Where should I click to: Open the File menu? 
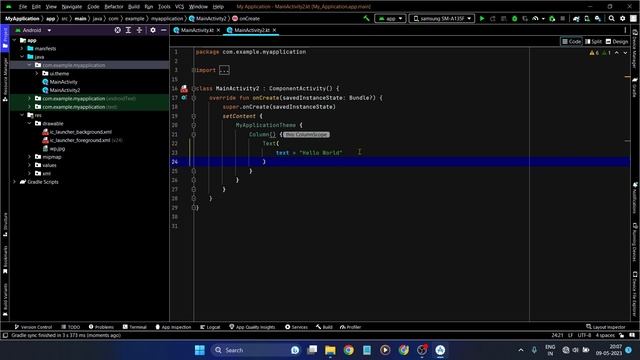(x=23, y=7)
